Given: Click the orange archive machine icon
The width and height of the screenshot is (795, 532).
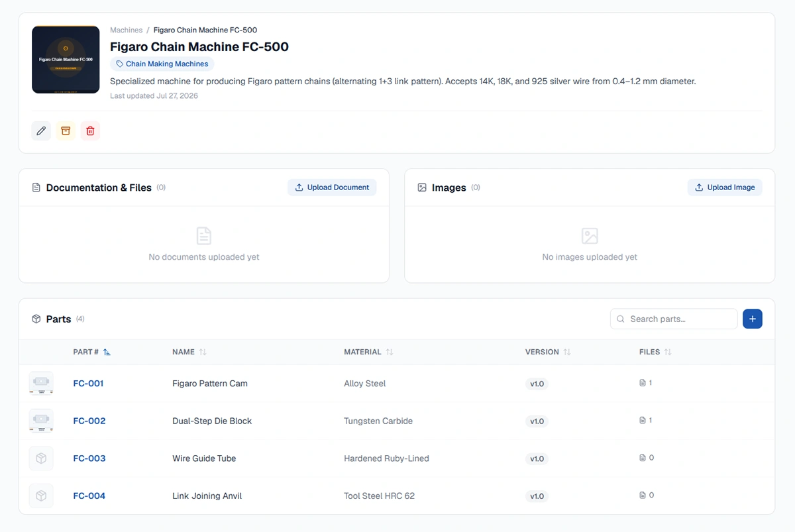Looking at the screenshot, I should 66,131.
